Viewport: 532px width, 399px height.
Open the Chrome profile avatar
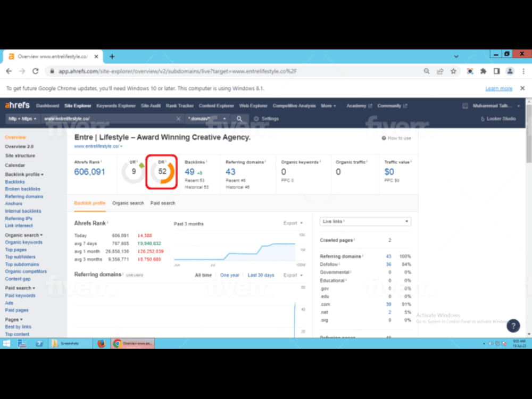coord(510,71)
